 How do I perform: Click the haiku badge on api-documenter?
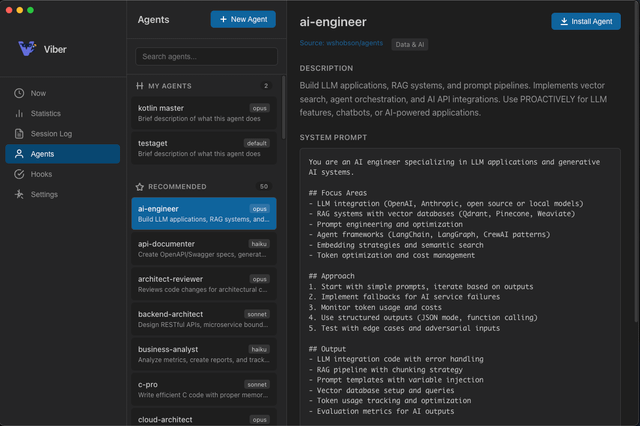(x=259, y=244)
